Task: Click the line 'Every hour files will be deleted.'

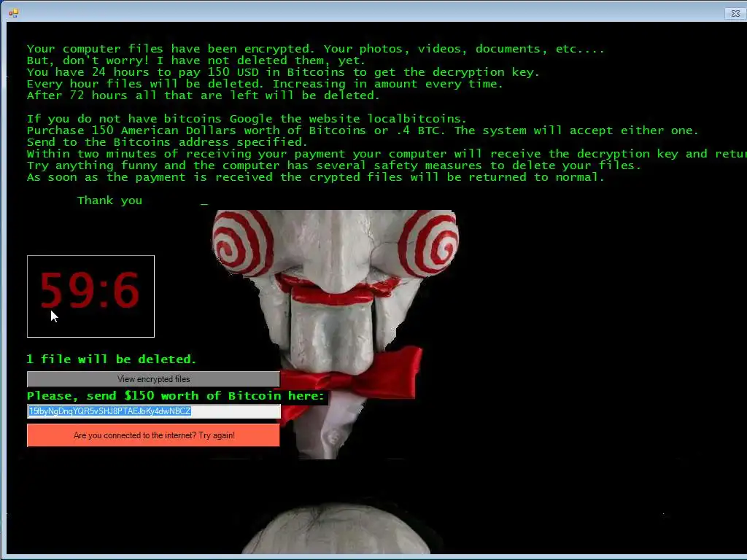Action: pos(265,84)
